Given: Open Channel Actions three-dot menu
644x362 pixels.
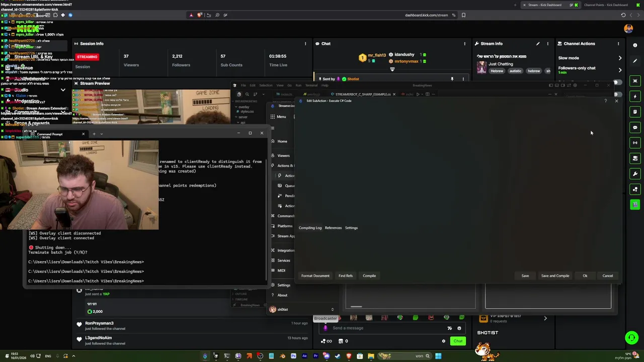Looking at the screenshot, I should tap(618, 44).
